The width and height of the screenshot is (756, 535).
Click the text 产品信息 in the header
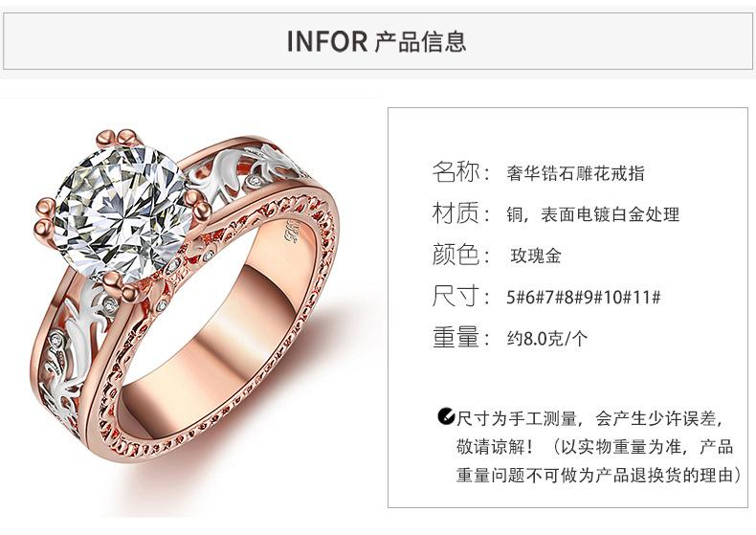click(421, 41)
